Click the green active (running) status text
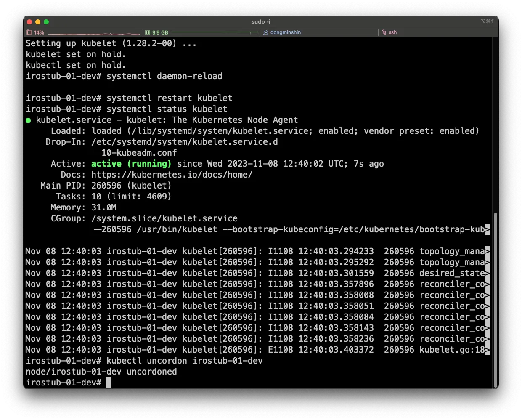The image size is (522, 420). pyautogui.click(x=131, y=164)
